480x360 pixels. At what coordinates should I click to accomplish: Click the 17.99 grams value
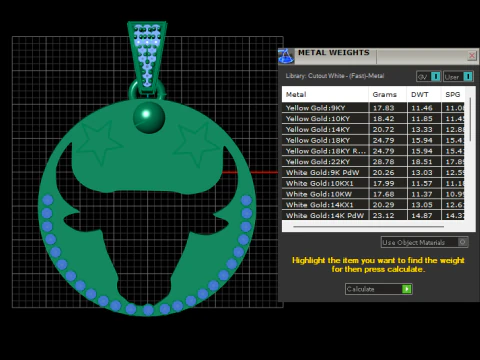[x=383, y=183]
